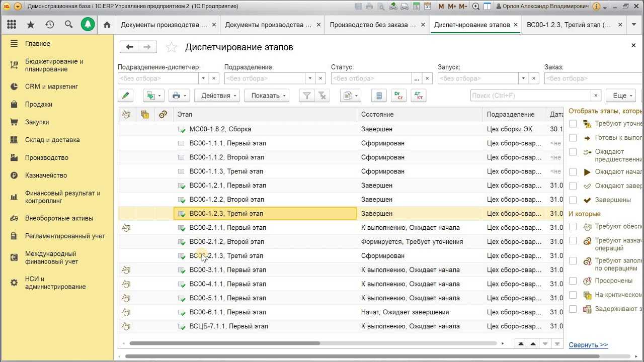Open Подразделение filter dropdown arrow
Image resolution: width=644 pixels, height=362 pixels.
[310, 78]
